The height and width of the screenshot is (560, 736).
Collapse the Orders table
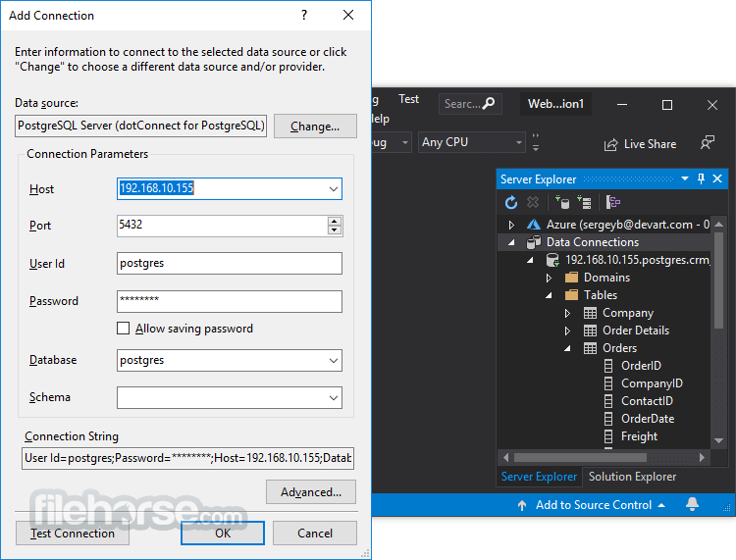[567, 348]
